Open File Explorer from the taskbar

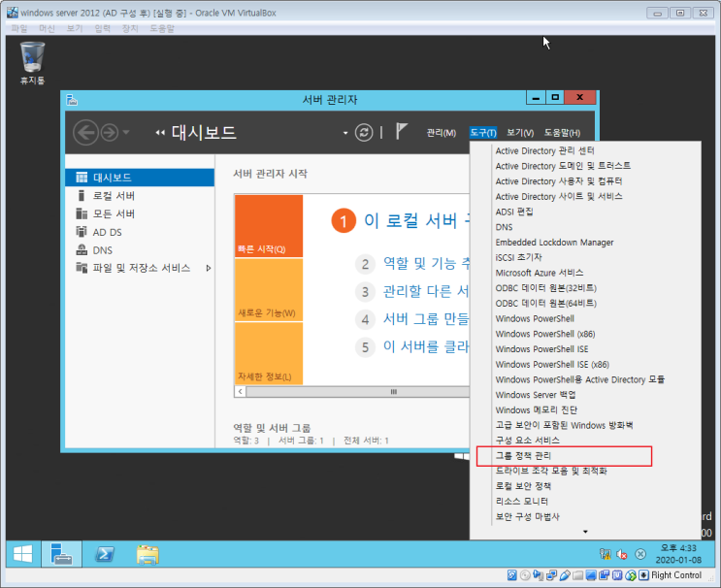pos(147,554)
